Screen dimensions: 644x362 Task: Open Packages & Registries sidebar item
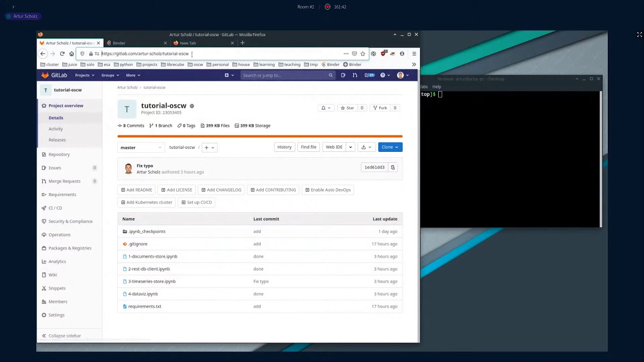(x=70, y=248)
